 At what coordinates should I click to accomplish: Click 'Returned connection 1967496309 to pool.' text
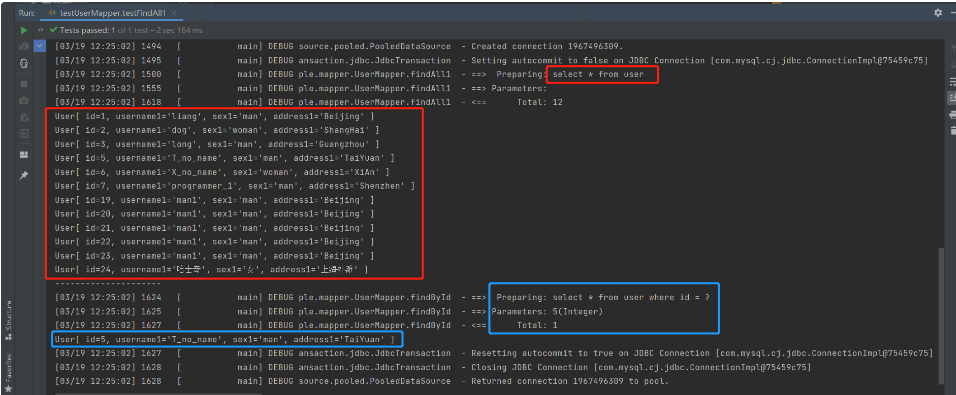tap(570, 382)
